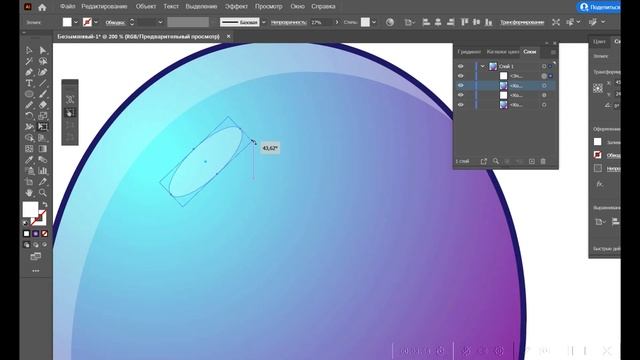Open Объект menu

(x=146, y=7)
